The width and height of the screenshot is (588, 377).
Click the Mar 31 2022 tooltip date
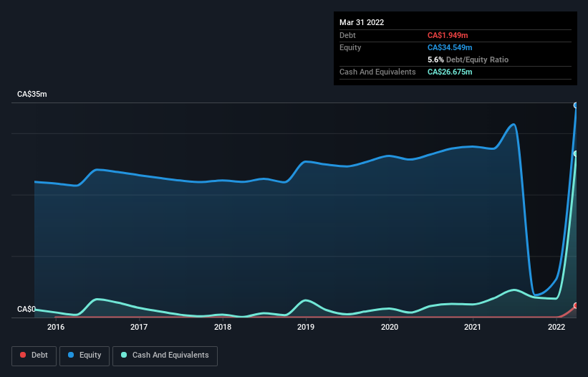pyautogui.click(x=362, y=22)
